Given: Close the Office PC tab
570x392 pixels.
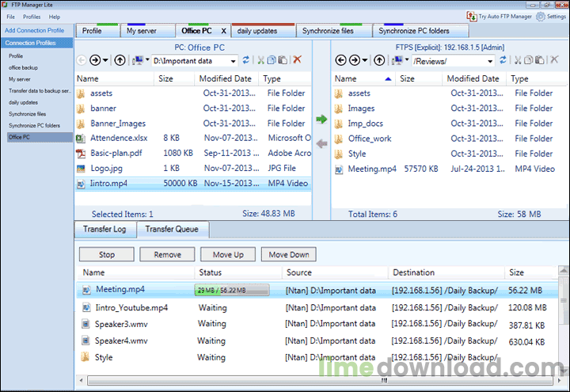Looking at the screenshot, I should 224,31.
